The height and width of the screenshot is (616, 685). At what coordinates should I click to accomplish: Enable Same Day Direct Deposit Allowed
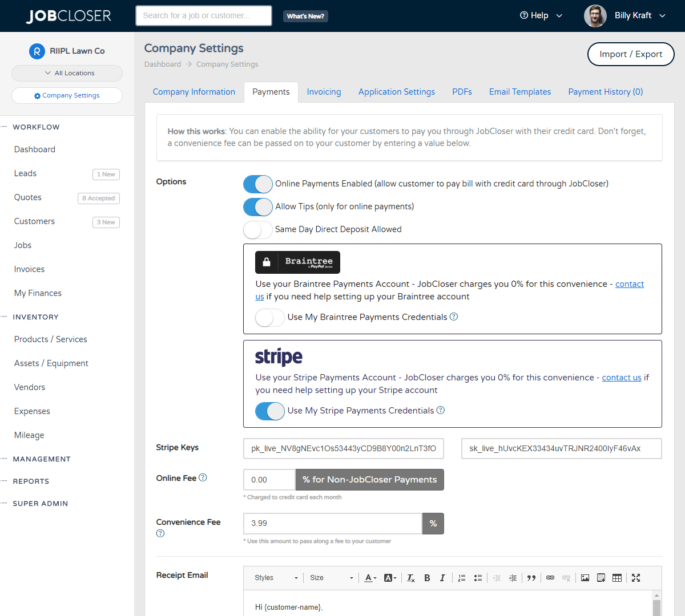tap(257, 230)
